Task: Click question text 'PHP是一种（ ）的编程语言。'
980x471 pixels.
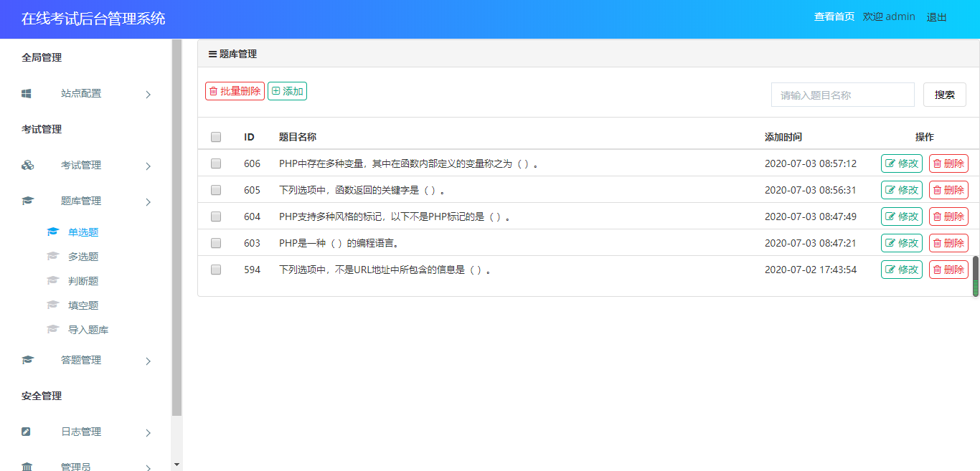Action: pos(339,243)
